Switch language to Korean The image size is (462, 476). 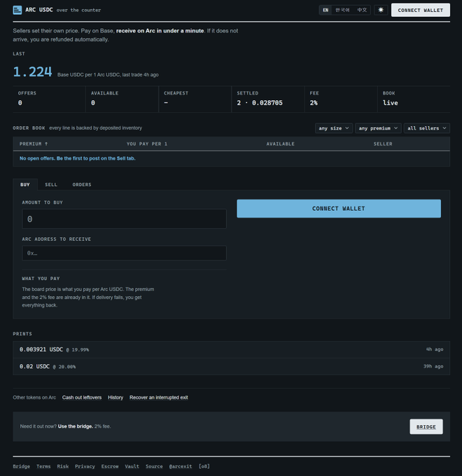342,10
